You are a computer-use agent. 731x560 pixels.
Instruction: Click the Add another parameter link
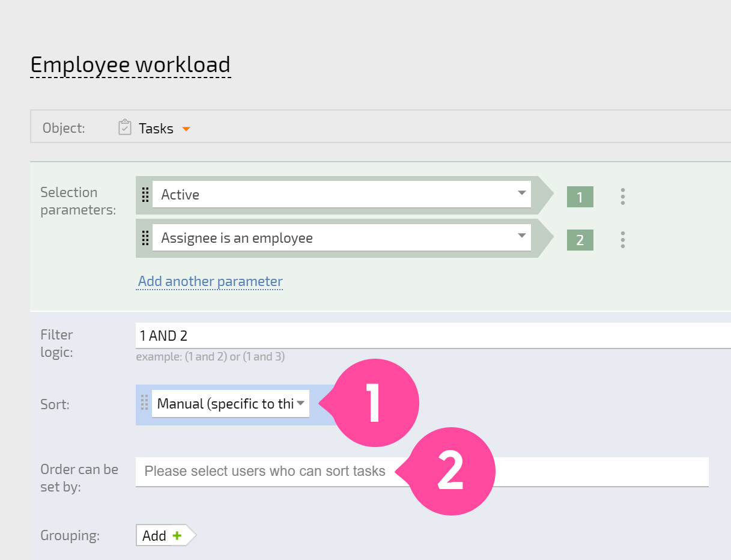click(210, 281)
